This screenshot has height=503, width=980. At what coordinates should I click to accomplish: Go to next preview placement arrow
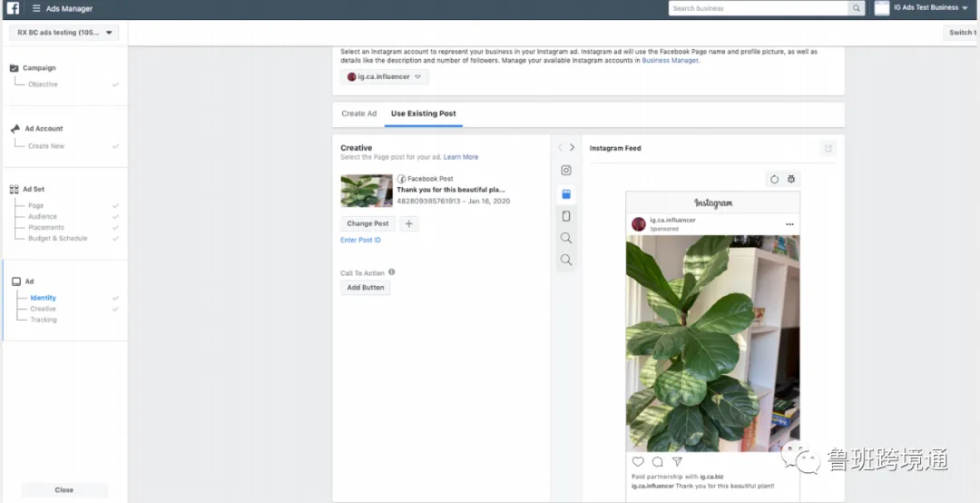[572, 148]
